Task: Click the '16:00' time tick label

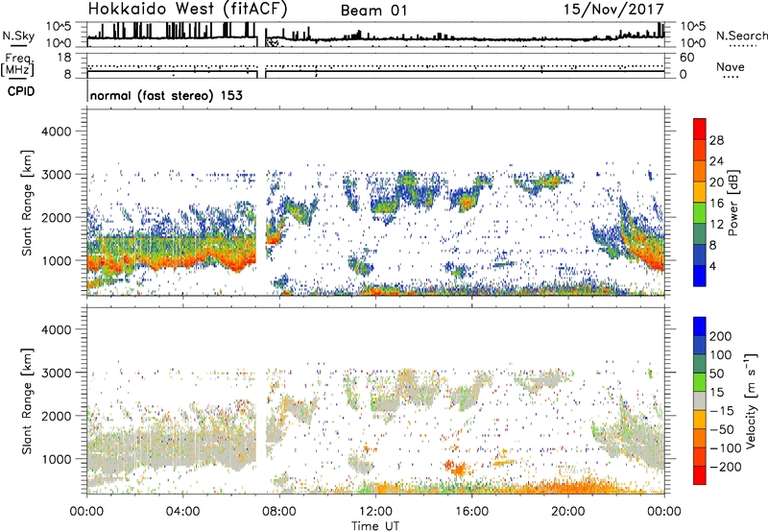Action: (x=471, y=511)
